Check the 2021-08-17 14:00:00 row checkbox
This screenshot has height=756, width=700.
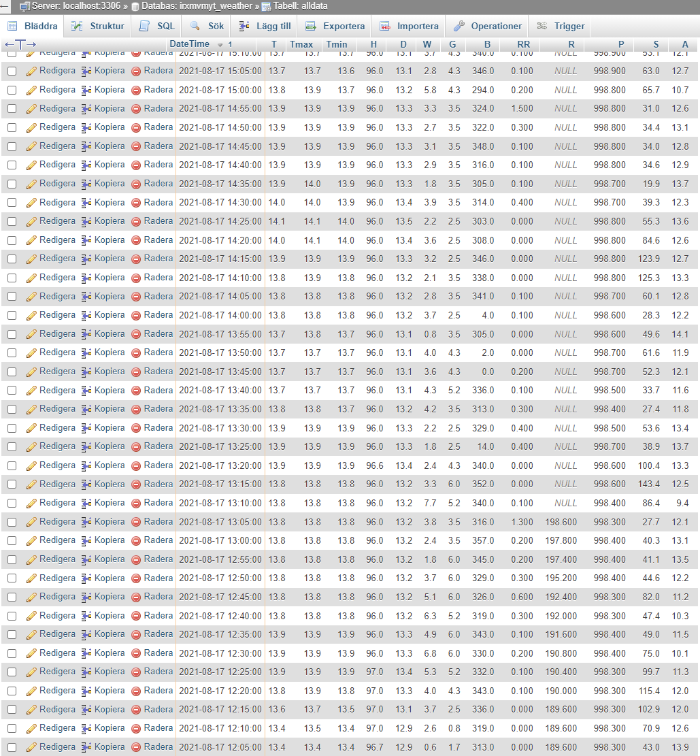12,316
